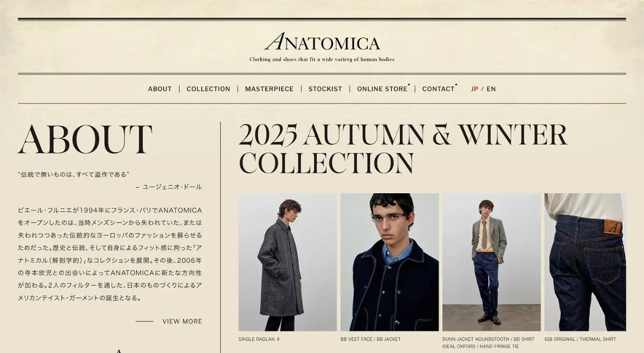
Task: Open the 618 Original denim photo
Action: (x=585, y=262)
